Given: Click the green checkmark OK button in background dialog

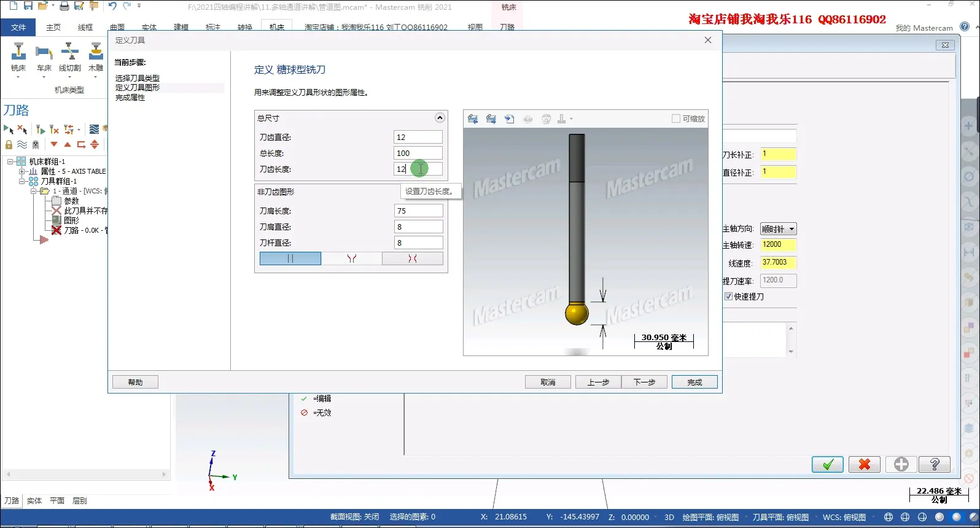Looking at the screenshot, I should 828,464.
